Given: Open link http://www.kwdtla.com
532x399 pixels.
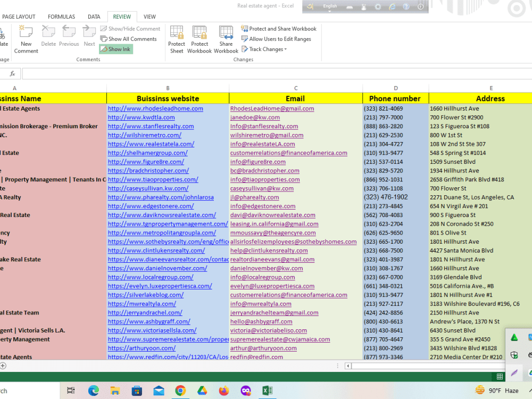Looking at the screenshot, I should tap(141, 118).
